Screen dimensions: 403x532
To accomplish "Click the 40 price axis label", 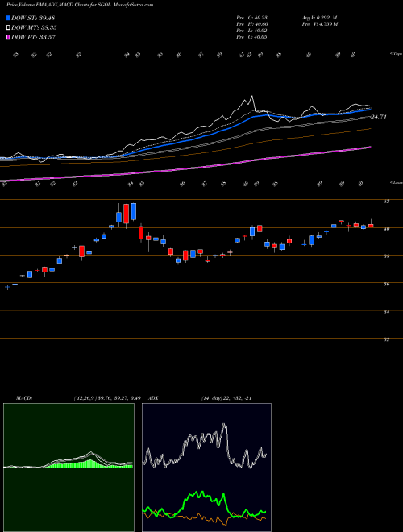I will [x=386, y=229].
